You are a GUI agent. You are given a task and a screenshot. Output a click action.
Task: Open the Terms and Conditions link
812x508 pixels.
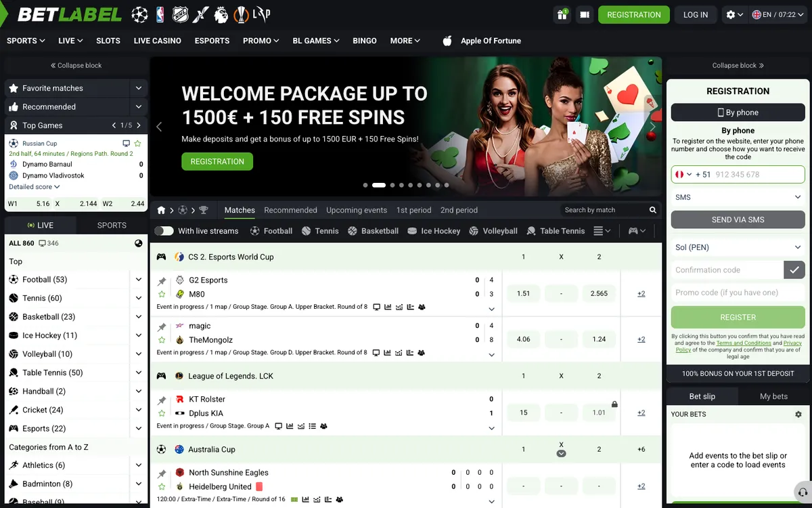[744, 343]
